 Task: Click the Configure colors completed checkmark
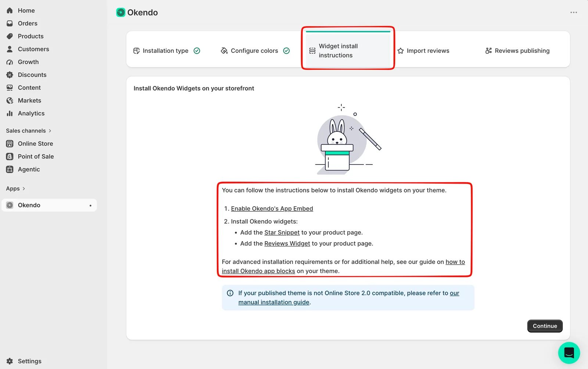[287, 51]
